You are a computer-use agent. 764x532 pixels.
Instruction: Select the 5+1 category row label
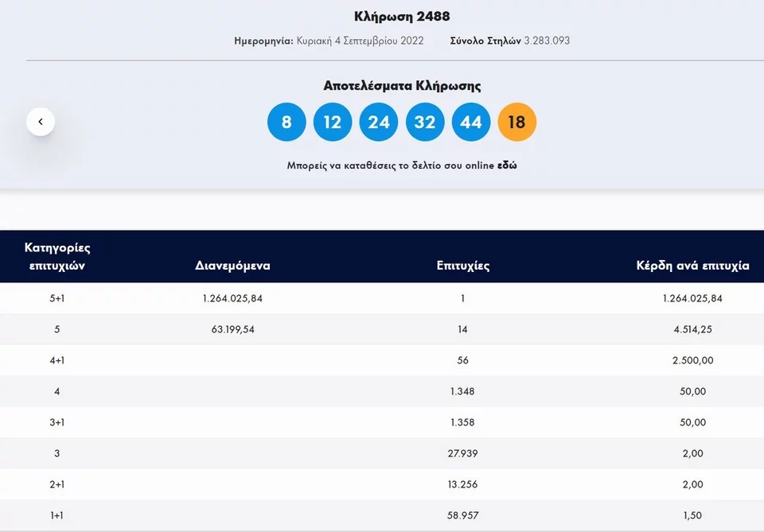point(57,298)
